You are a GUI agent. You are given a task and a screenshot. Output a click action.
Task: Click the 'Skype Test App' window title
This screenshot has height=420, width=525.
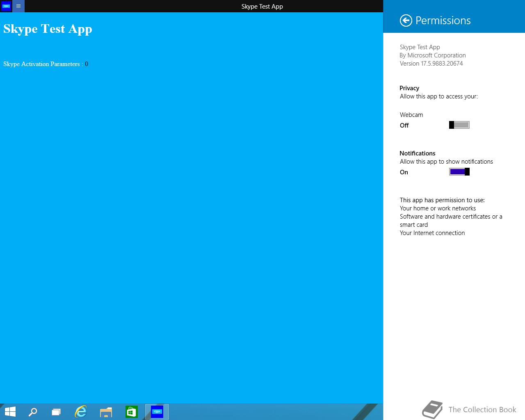point(262,7)
